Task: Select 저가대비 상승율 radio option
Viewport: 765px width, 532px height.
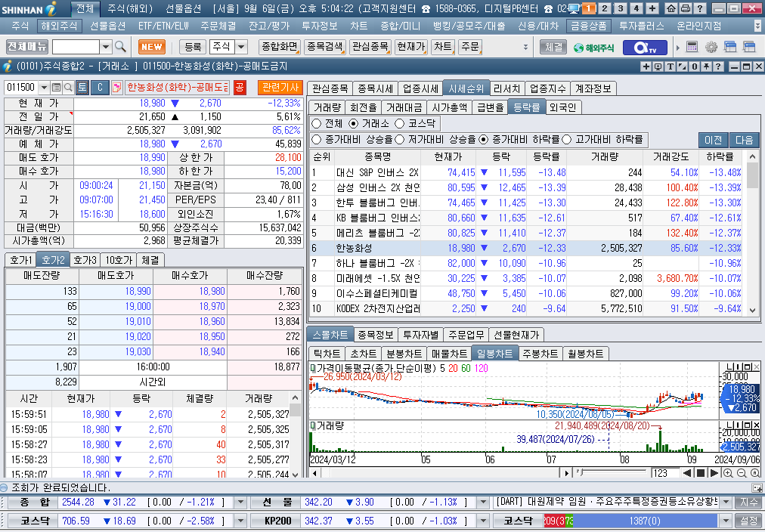Action: tap(400, 140)
